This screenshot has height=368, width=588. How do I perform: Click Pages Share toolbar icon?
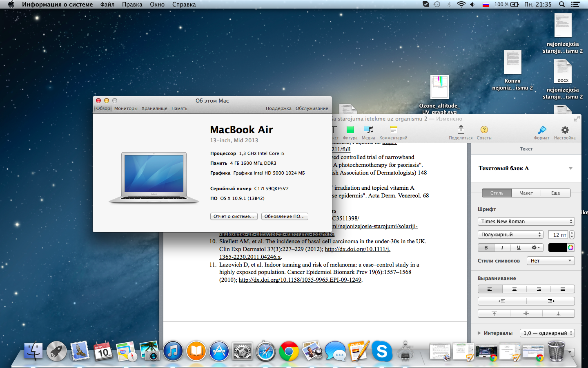[461, 130]
